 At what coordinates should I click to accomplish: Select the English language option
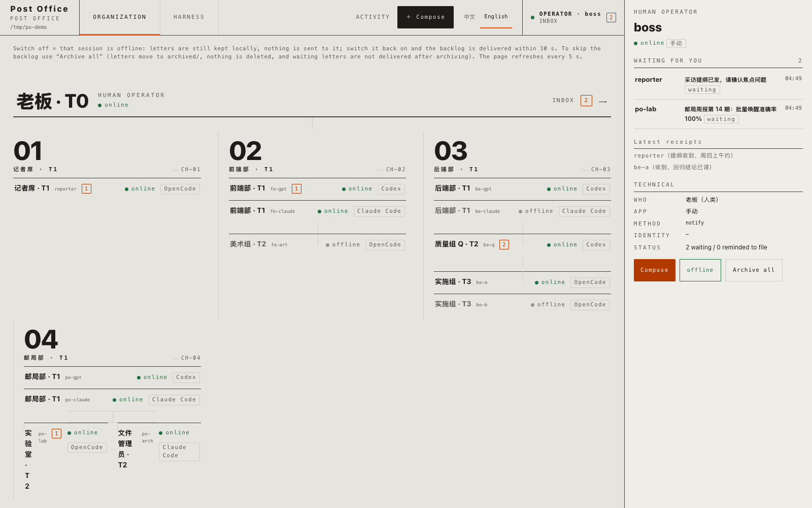pyautogui.click(x=496, y=17)
